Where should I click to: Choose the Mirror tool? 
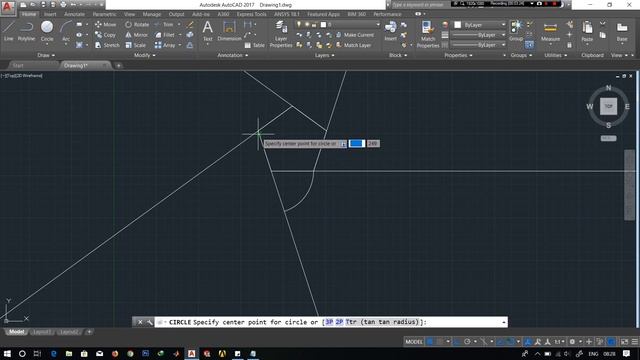(x=136, y=35)
